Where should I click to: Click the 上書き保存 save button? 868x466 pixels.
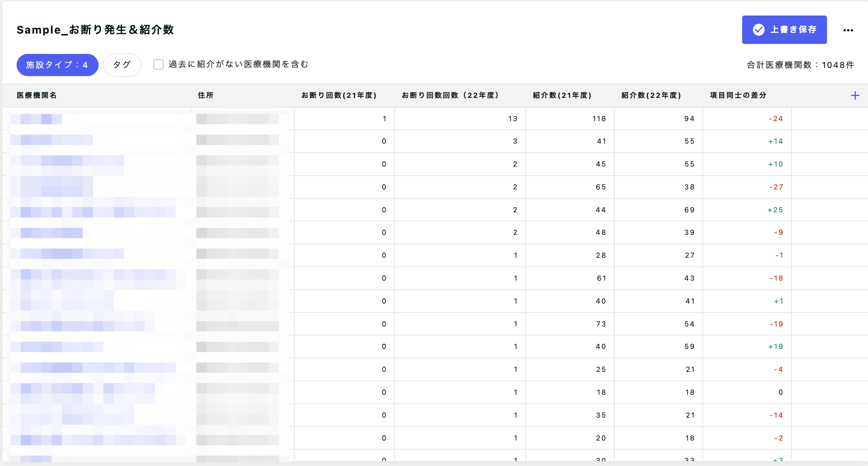[784, 30]
